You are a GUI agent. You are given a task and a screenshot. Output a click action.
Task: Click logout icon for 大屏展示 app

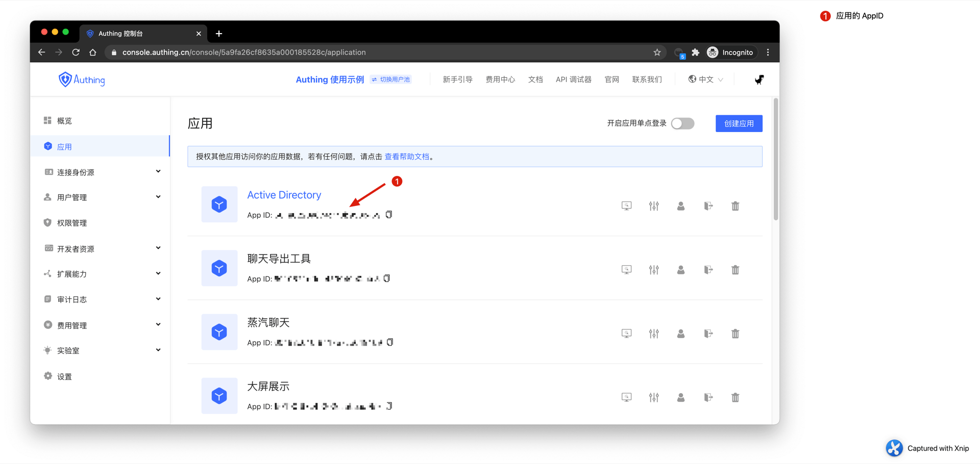[x=708, y=397]
